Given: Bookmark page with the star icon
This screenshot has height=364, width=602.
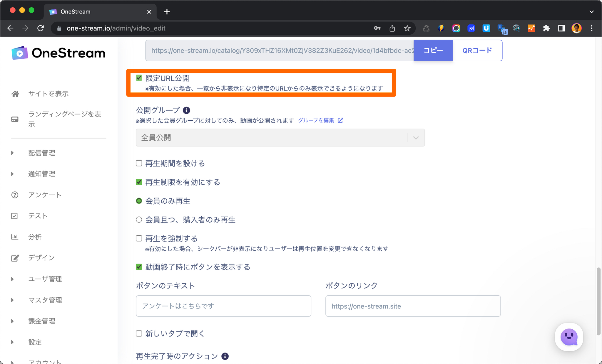Looking at the screenshot, I should pos(407,28).
